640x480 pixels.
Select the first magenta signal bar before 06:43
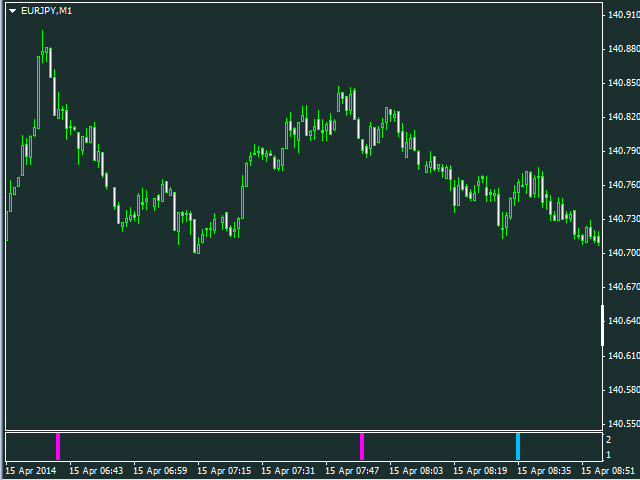(58, 447)
